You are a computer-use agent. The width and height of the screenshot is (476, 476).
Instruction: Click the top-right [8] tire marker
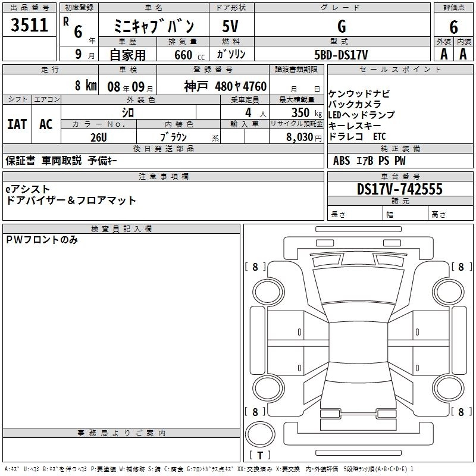(461, 267)
